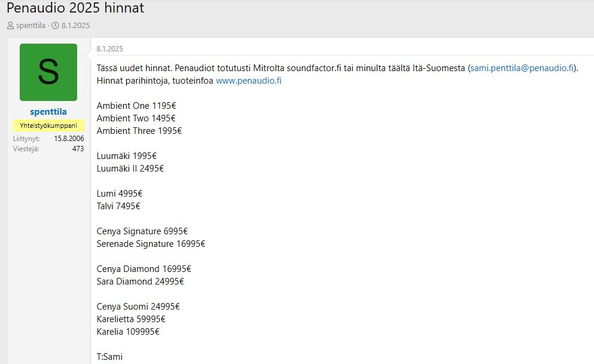Click the Viestejä message count 473
Viewport: 594px width, 364px height.
pyautogui.click(x=78, y=149)
